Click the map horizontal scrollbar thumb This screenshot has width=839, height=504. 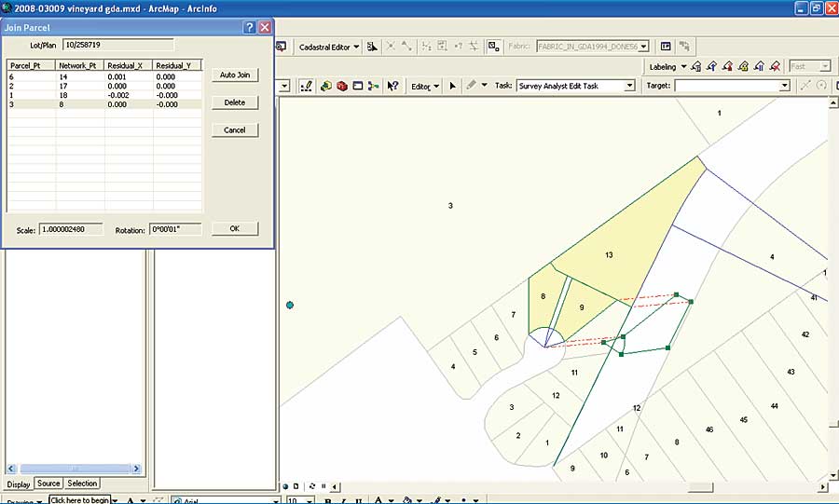pyautogui.click(x=700, y=487)
